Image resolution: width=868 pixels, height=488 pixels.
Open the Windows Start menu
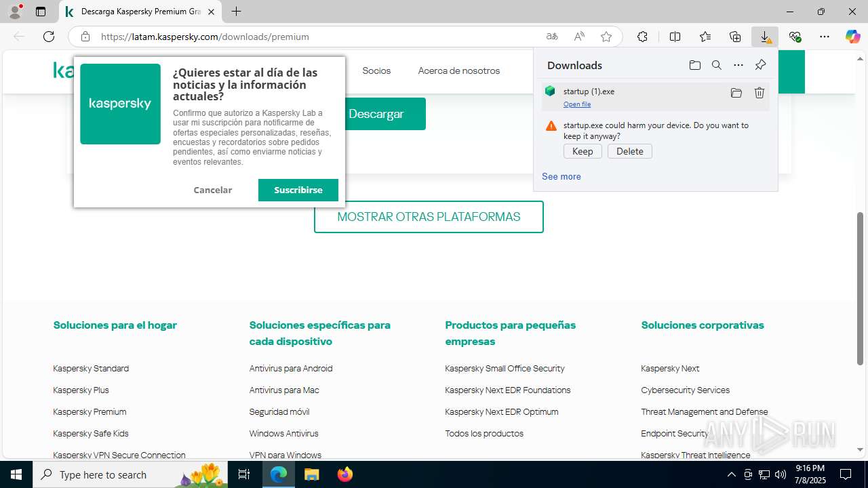[16, 474]
